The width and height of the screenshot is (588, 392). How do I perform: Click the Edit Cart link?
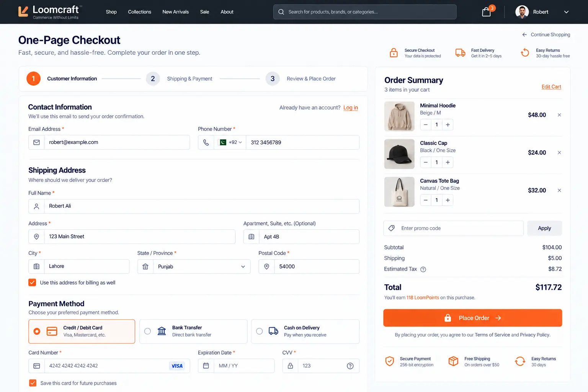(x=551, y=87)
